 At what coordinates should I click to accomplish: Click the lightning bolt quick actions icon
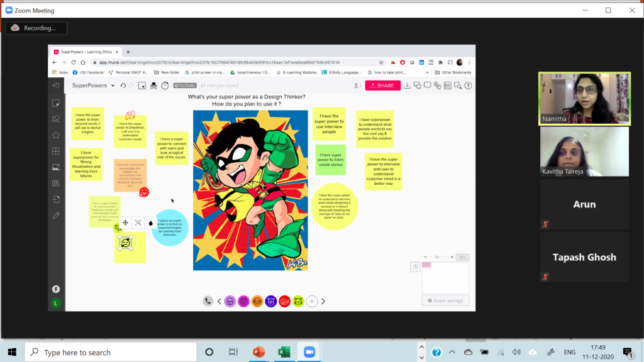tap(56, 289)
